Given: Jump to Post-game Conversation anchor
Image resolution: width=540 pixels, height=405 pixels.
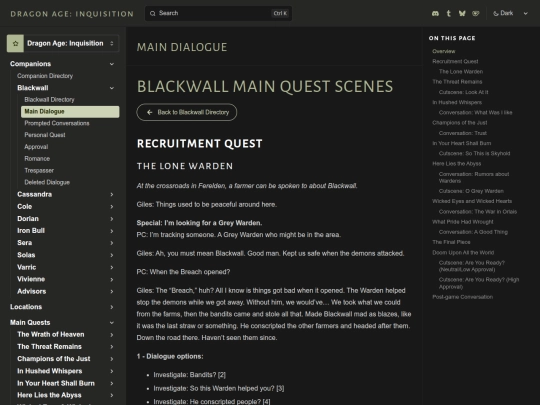Looking at the screenshot, I should pyautogui.click(x=463, y=297).
